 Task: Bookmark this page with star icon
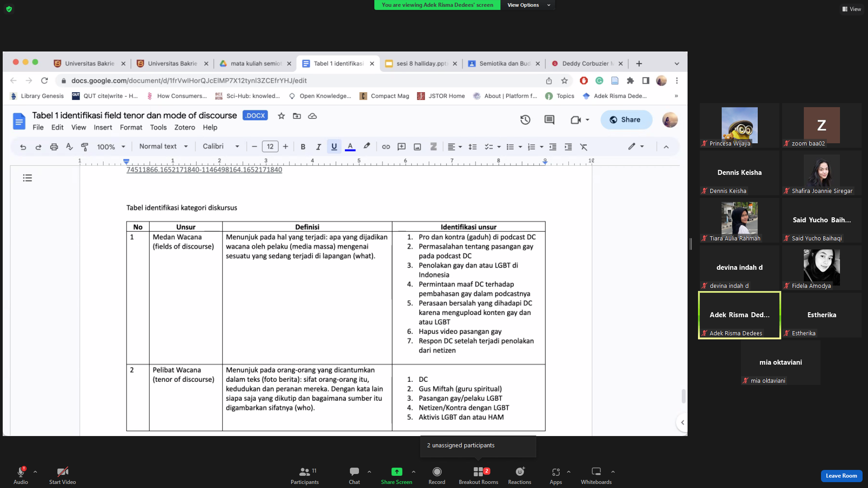pyautogui.click(x=564, y=81)
